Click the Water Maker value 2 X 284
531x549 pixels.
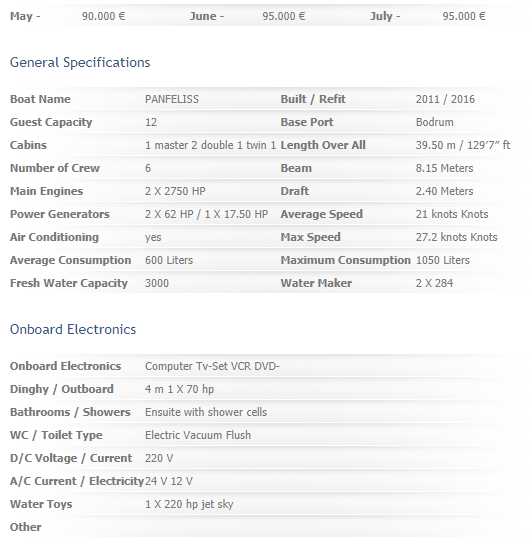click(434, 283)
